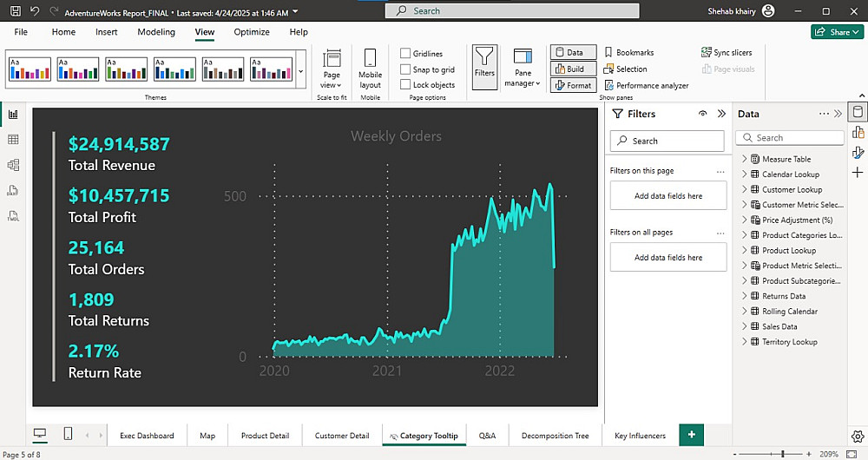Toggle Filters pane visibility eye icon

[702, 114]
